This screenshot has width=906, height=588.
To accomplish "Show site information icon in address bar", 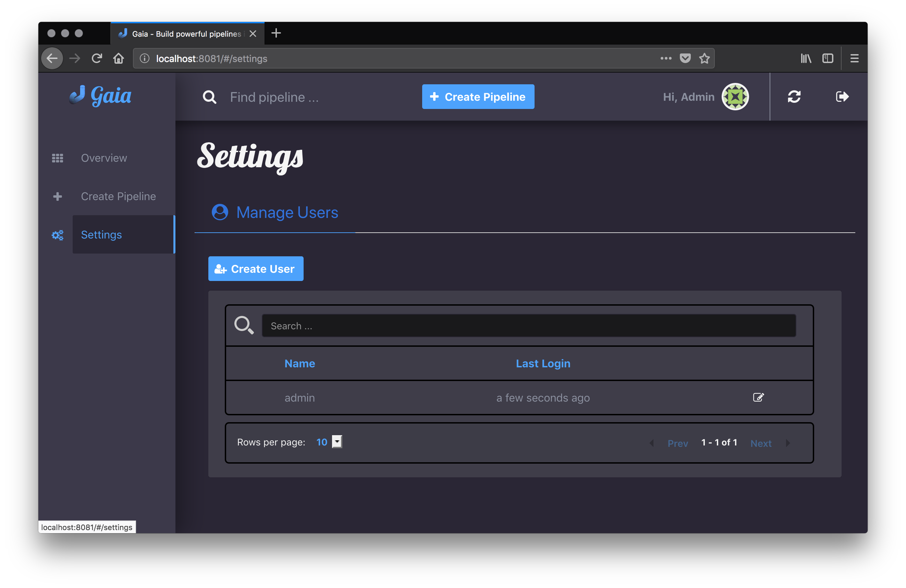I will (144, 58).
